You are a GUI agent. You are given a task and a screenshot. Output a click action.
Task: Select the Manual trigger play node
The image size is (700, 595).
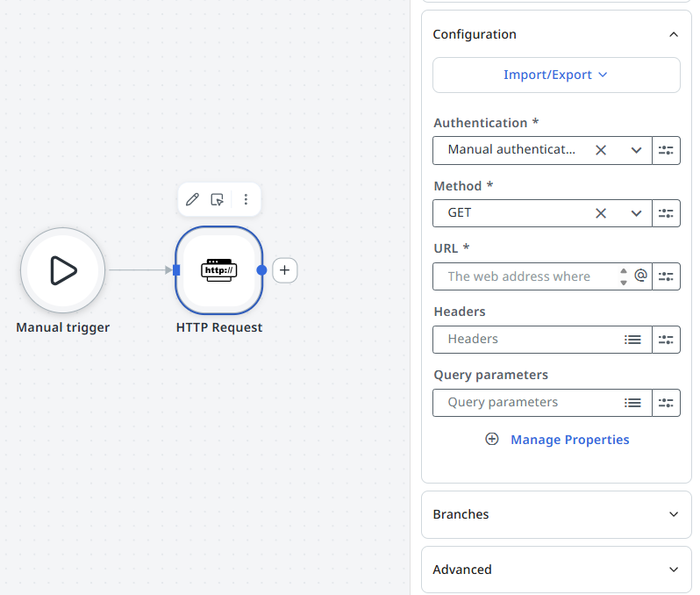coord(63,270)
